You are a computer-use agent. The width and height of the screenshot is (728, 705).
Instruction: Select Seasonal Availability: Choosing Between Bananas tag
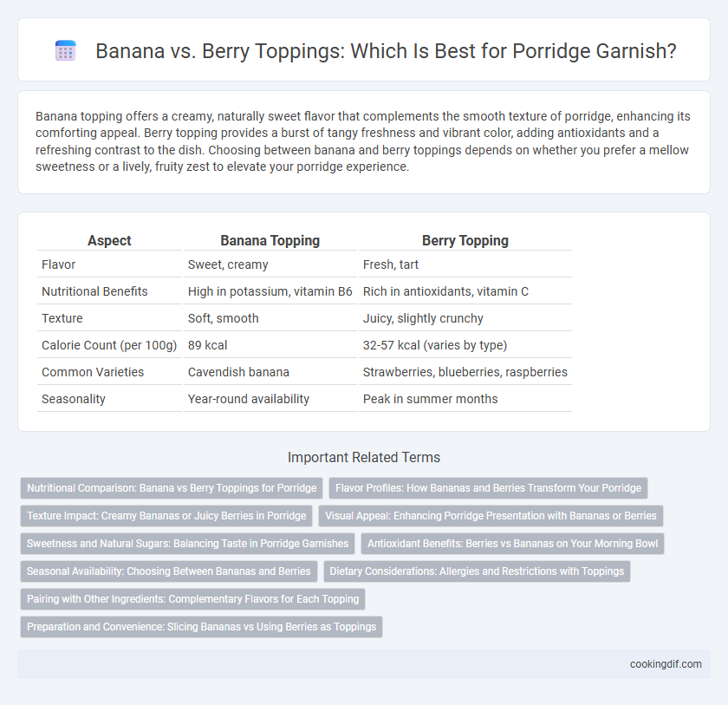[x=168, y=571]
